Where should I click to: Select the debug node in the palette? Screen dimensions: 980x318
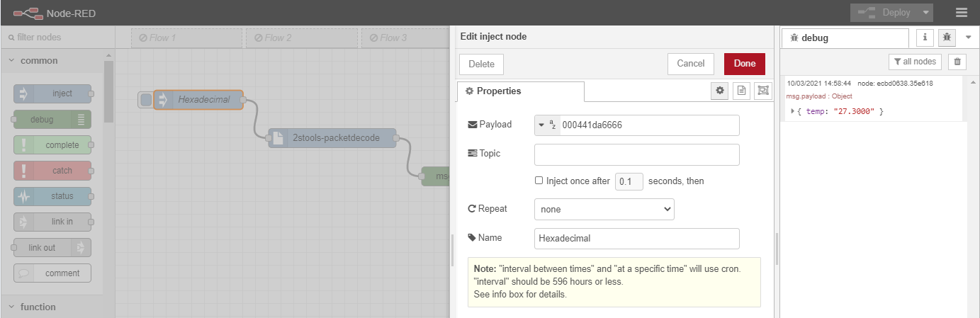tap(52, 120)
